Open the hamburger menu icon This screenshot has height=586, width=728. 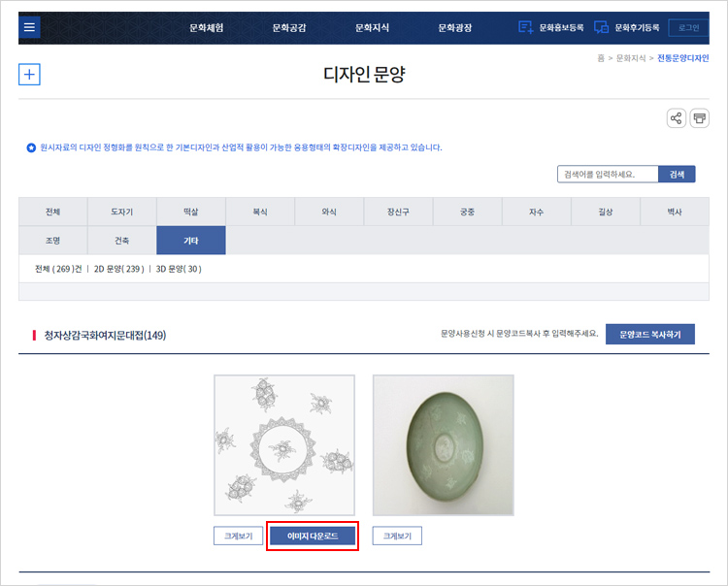point(30,27)
